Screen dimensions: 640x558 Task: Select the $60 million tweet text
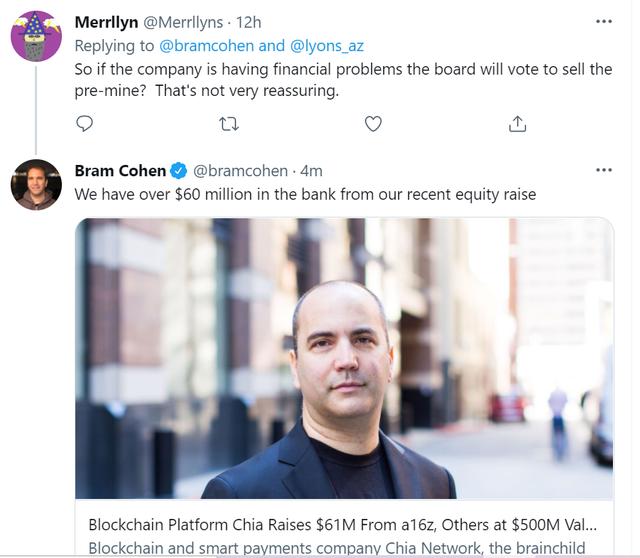(305, 194)
